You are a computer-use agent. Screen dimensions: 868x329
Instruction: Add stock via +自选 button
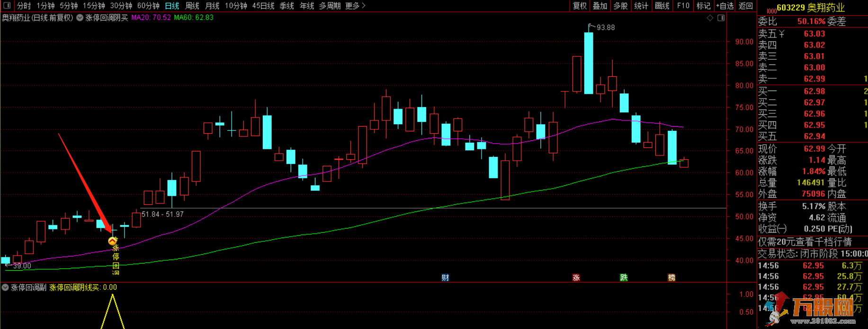coord(725,6)
